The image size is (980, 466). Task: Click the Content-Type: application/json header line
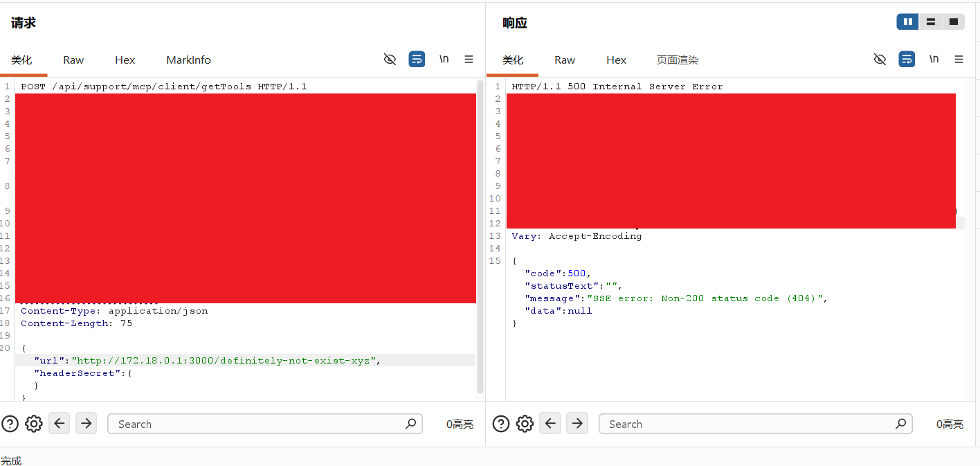(x=114, y=311)
